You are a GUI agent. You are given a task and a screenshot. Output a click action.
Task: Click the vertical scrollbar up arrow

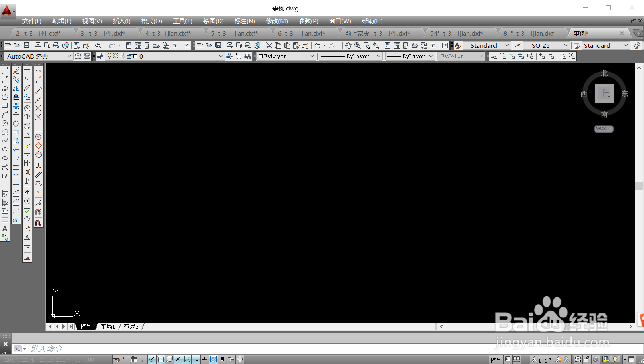tap(639, 68)
